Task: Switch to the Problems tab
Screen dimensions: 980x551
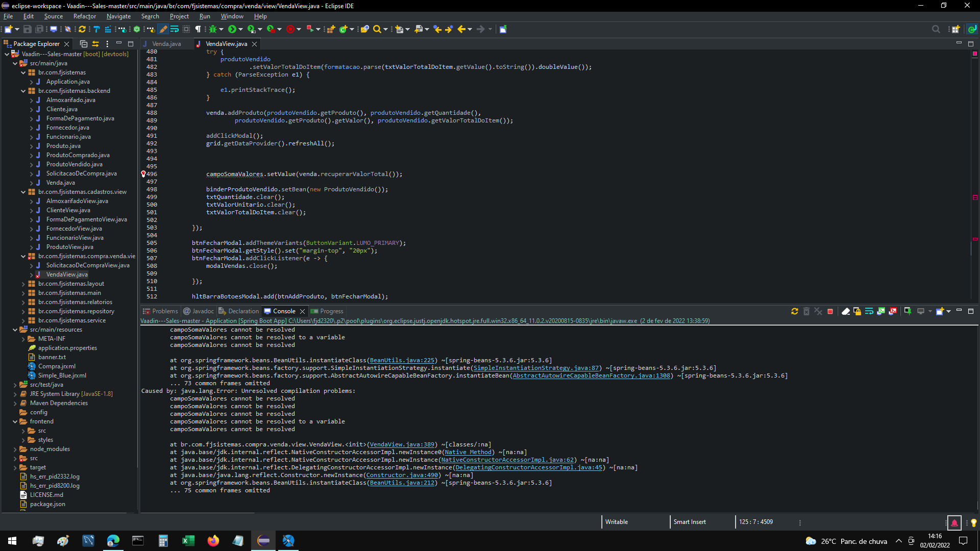Action: (x=160, y=311)
